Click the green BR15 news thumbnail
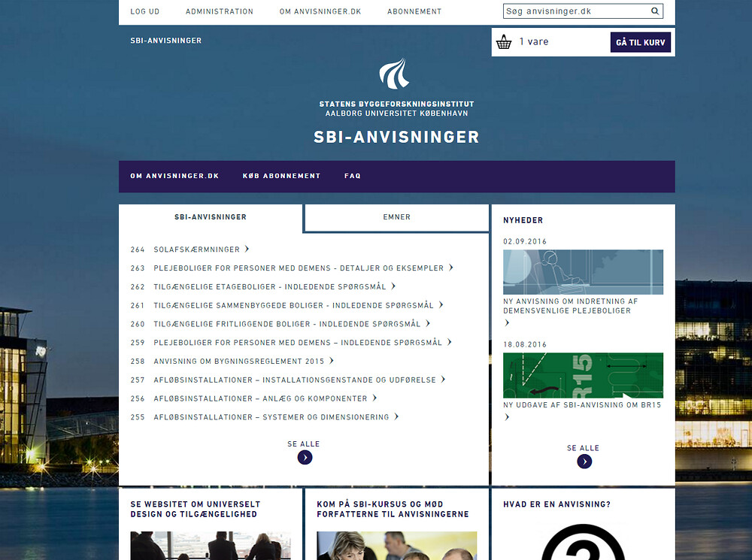The height and width of the screenshot is (560, 752). pyautogui.click(x=584, y=375)
